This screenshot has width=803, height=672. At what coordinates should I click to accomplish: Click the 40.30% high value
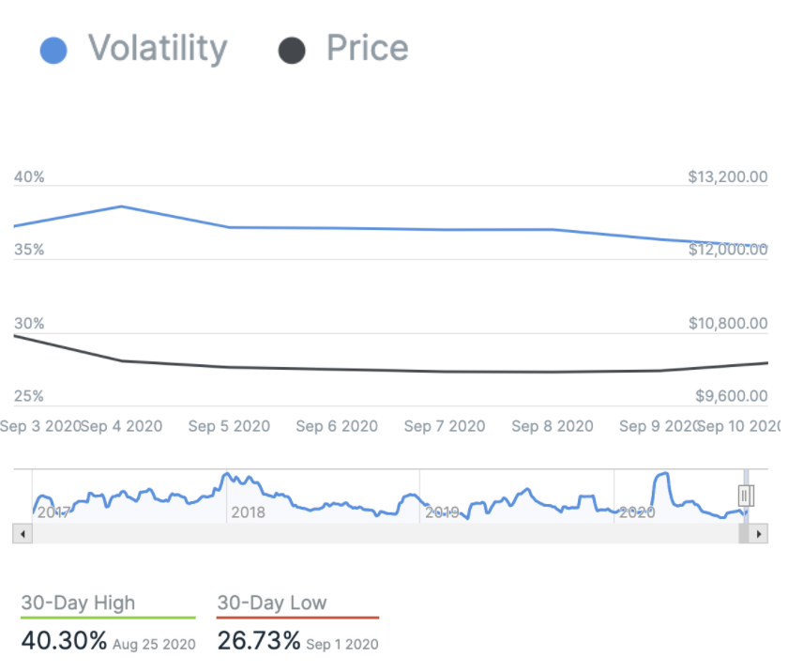click(64, 642)
